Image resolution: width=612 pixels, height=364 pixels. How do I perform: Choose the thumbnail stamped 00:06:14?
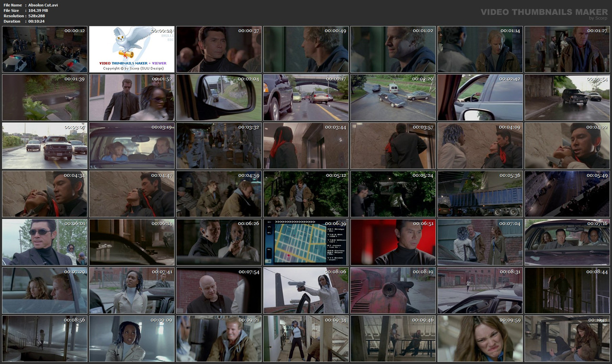pos(132,242)
